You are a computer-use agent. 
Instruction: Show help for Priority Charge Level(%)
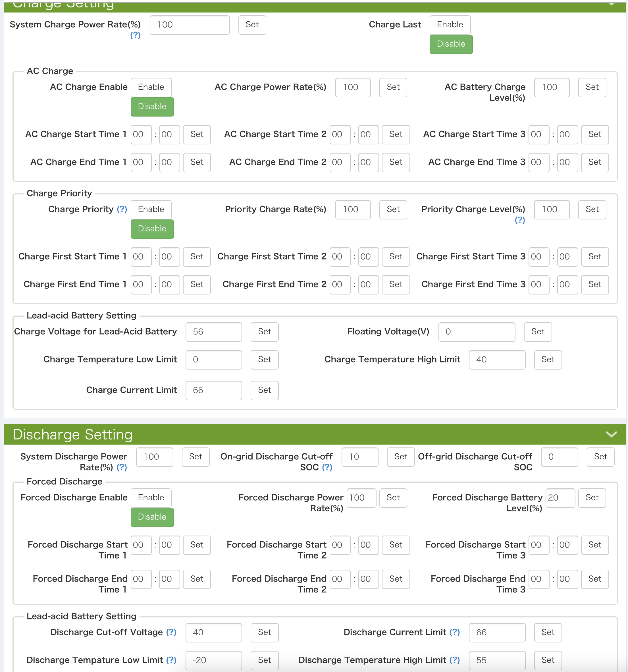click(520, 220)
